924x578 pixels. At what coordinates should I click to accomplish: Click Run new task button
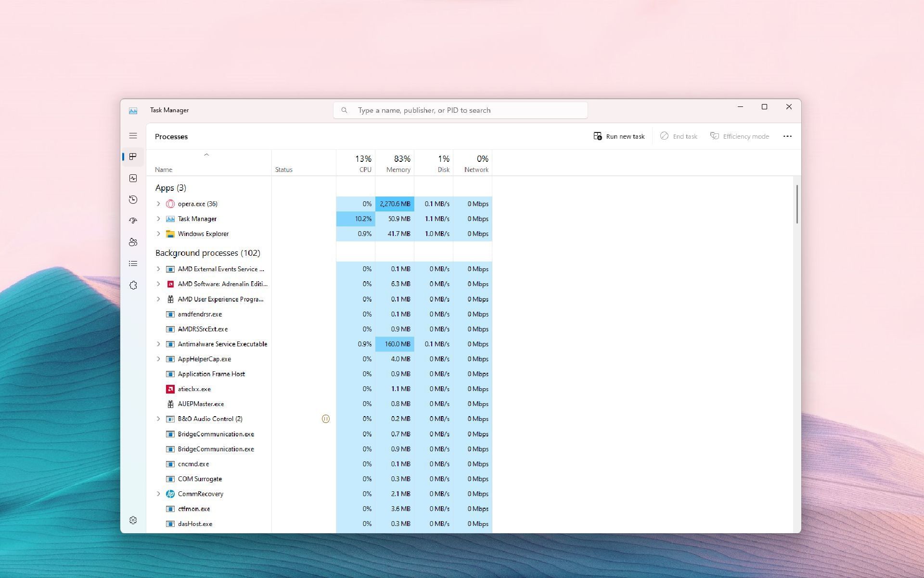pyautogui.click(x=619, y=136)
